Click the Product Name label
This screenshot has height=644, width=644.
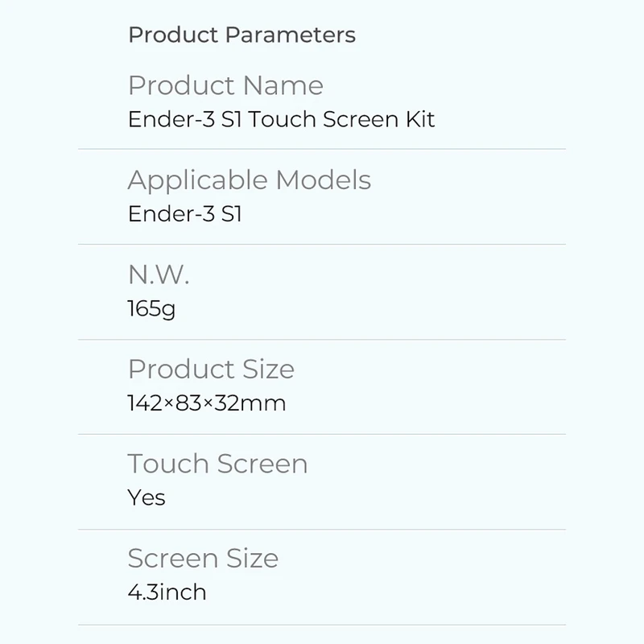225,85
